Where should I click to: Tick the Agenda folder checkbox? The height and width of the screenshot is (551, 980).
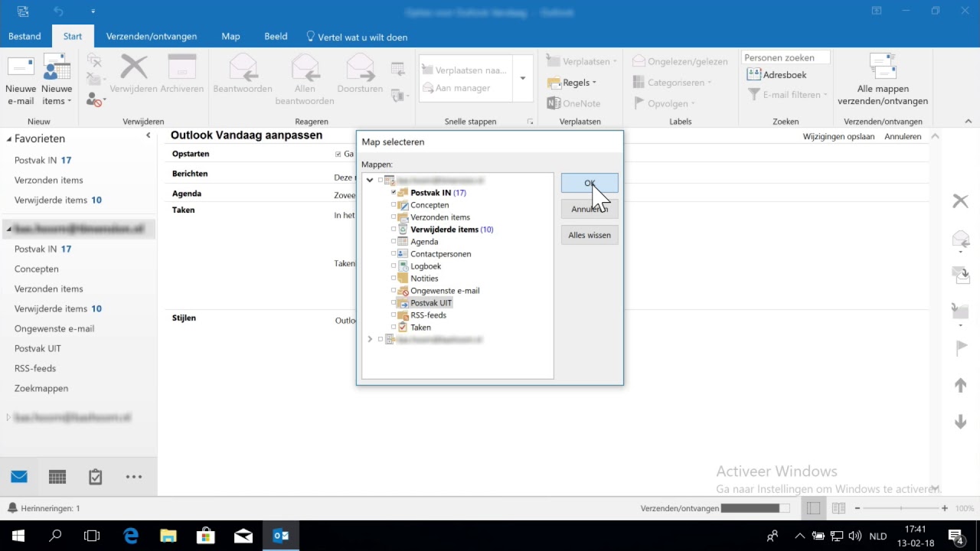click(394, 242)
